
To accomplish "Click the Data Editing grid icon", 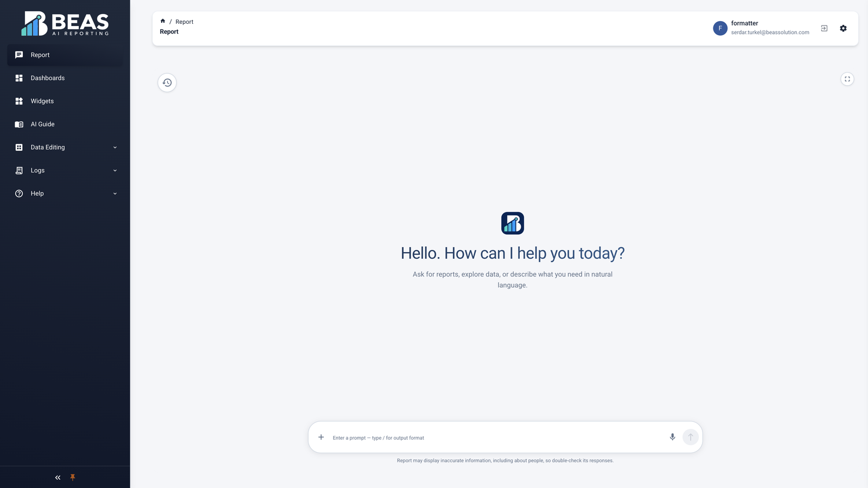I will pyautogui.click(x=19, y=147).
